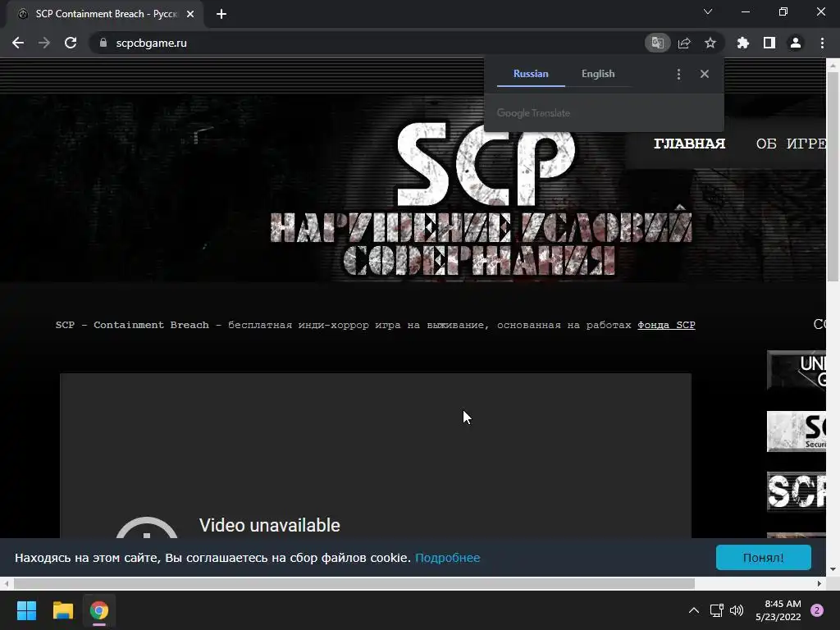Open the Google Translate icon in address bar
Viewport: 840px width, 630px height.
click(657, 43)
